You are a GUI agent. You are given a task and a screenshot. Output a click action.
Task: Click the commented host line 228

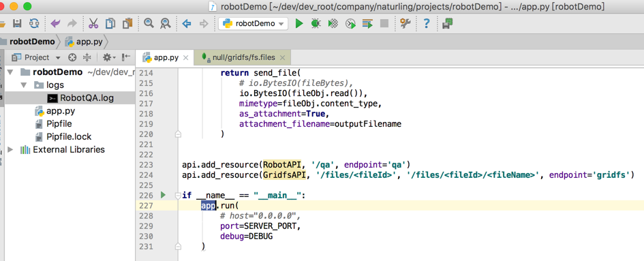[x=261, y=216]
